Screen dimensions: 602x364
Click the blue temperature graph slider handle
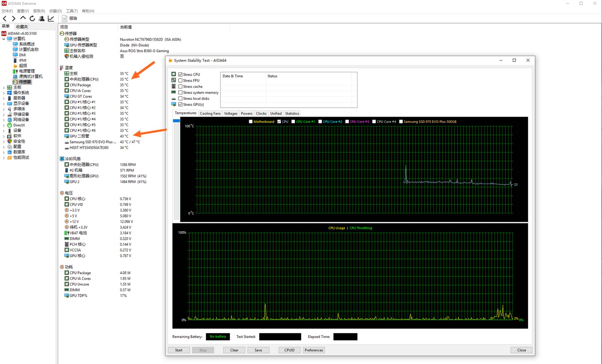point(176,121)
